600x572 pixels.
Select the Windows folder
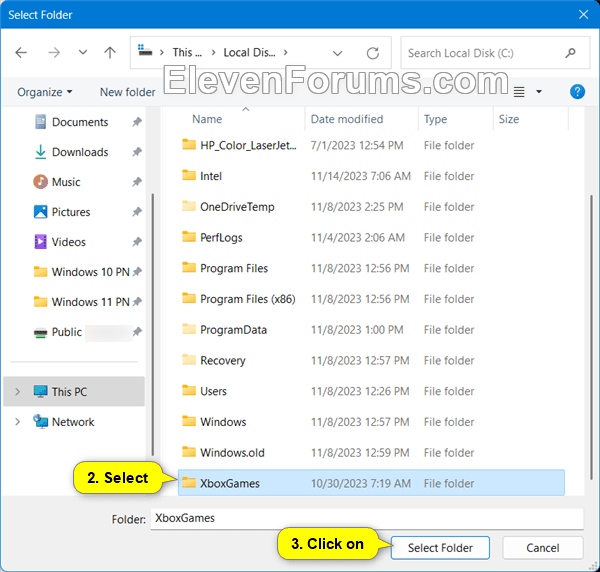223,422
